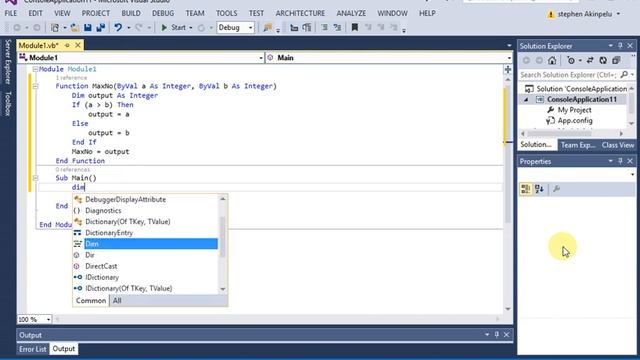The width and height of the screenshot is (640, 360).
Task: Refresh the Solution Explorer
Action: click(603, 60)
